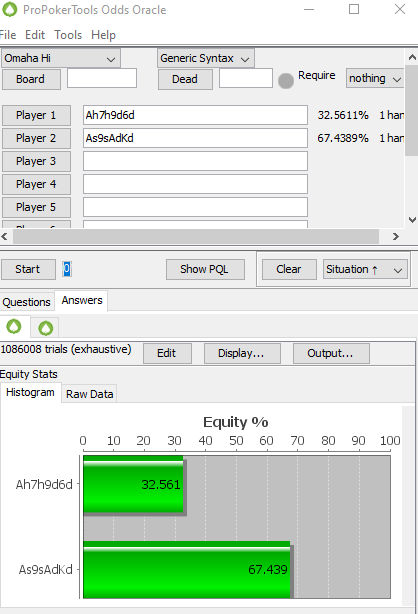Open the Require nothing dropdown
The height and width of the screenshot is (614, 418).
375,78
